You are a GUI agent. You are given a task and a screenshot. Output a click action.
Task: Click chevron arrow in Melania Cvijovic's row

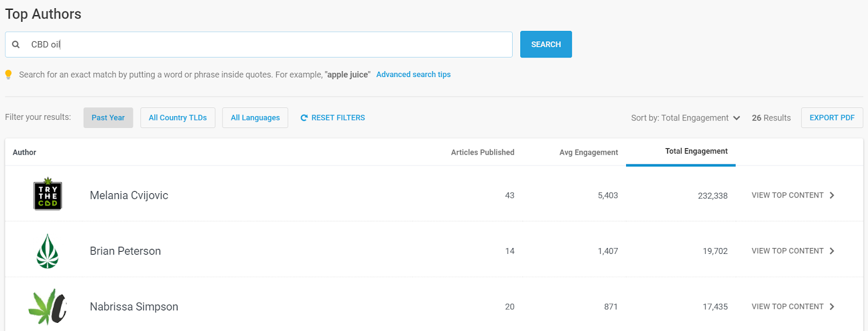click(832, 195)
